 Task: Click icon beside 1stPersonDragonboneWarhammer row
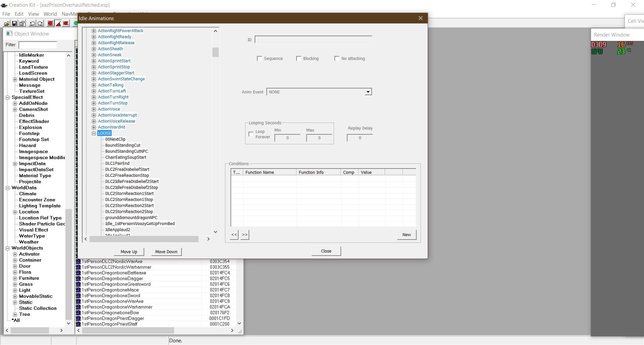[78, 307]
